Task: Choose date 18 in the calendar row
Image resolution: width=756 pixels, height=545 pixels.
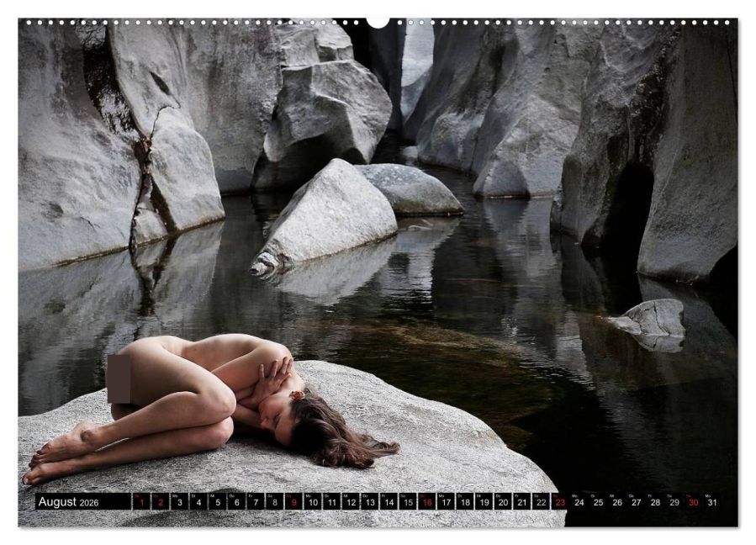Action: (x=465, y=501)
